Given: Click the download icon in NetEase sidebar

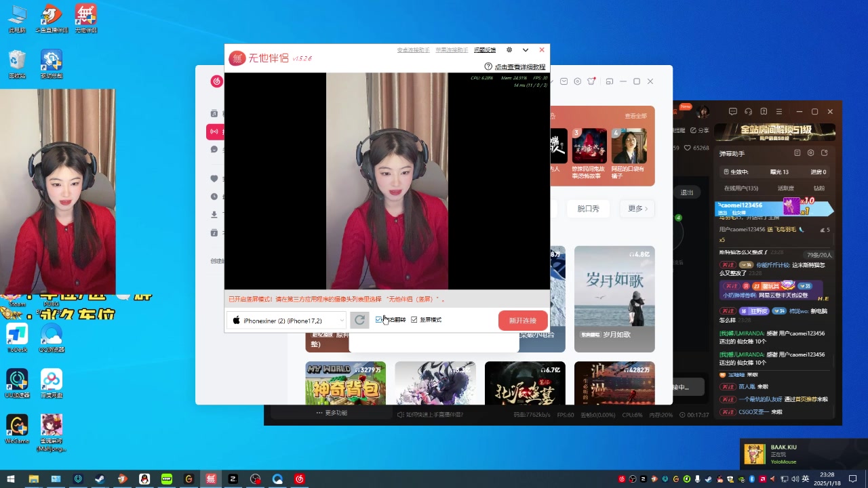Looking at the screenshot, I should [214, 214].
